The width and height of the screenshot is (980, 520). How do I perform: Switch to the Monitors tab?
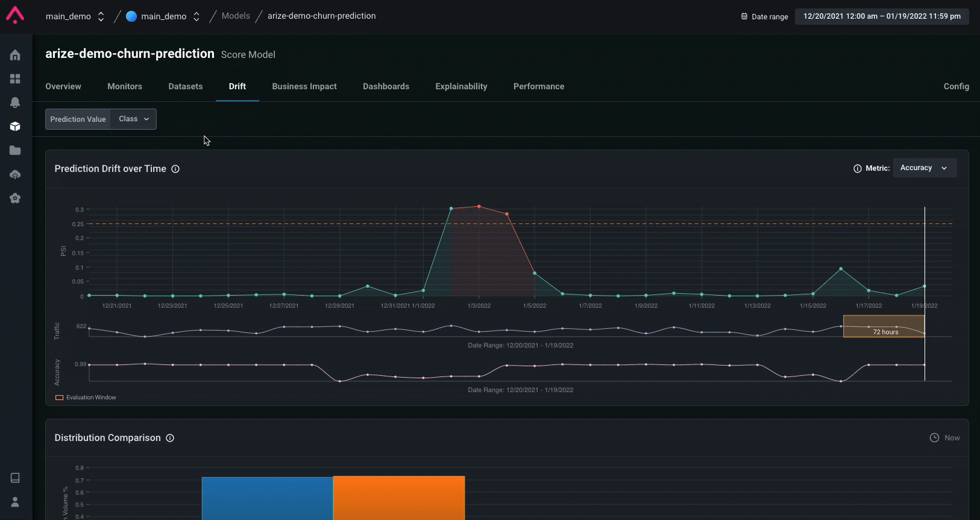[x=125, y=86]
